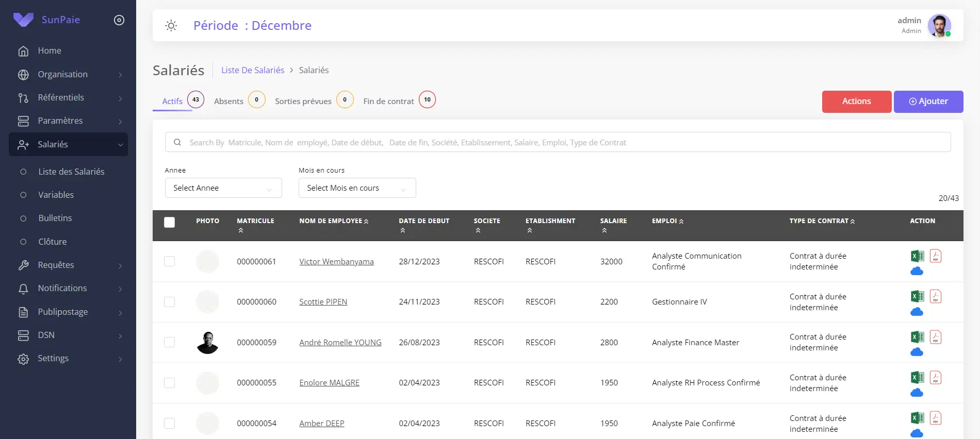Expand the Paramètres menu chevron

(x=120, y=121)
